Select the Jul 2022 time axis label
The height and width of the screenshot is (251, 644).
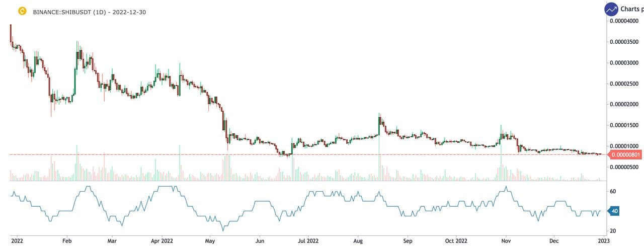307,241
